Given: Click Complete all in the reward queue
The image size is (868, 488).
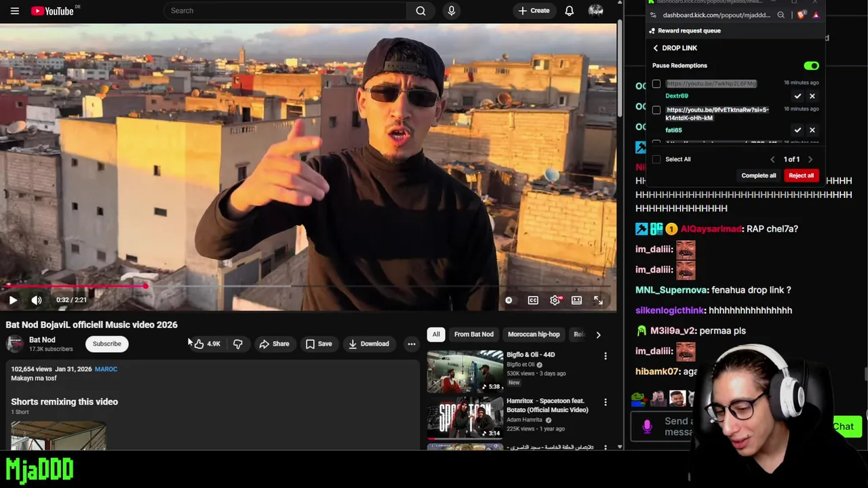Looking at the screenshot, I should pos(758,176).
